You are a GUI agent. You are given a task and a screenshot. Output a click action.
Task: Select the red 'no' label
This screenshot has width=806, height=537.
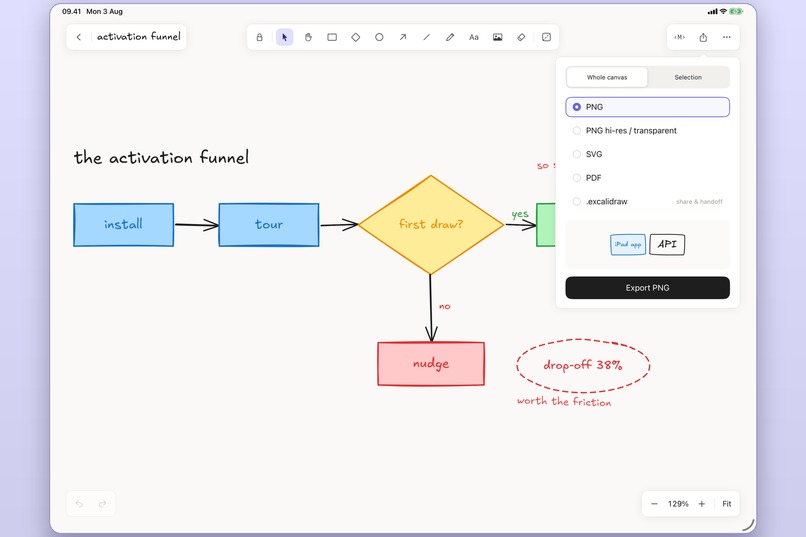(x=445, y=306)
